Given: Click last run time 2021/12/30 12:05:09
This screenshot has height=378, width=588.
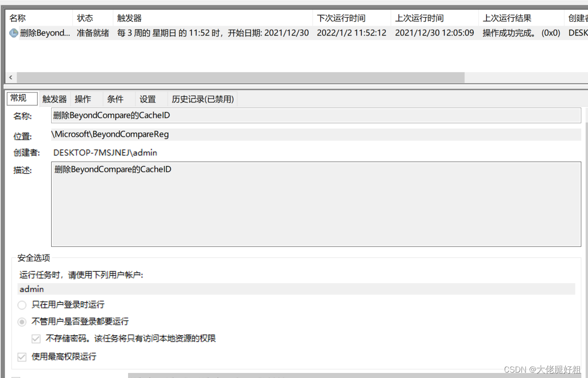Looking at the screenshot, I should click(x=435, y=33).
